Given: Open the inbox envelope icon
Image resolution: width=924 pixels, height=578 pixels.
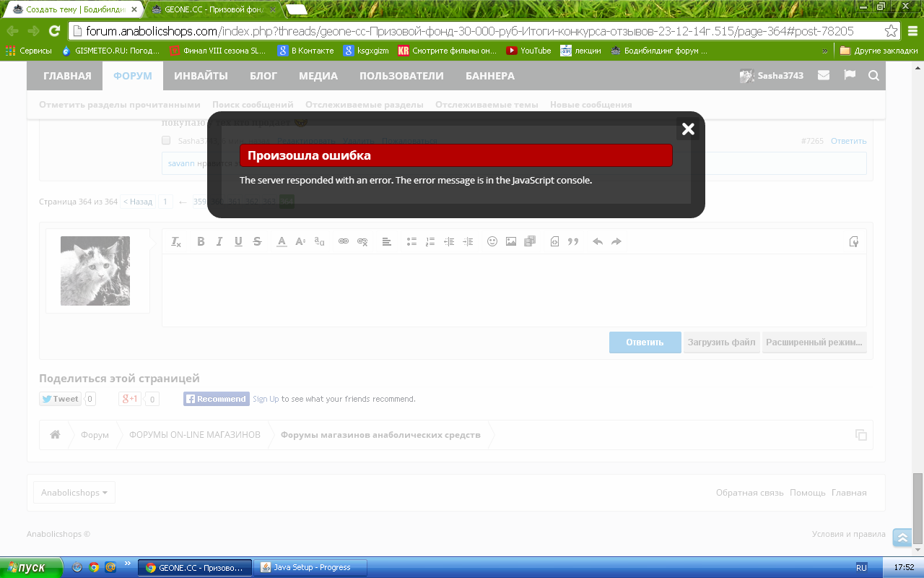Looking at the screenshot, I should [824, 76].
